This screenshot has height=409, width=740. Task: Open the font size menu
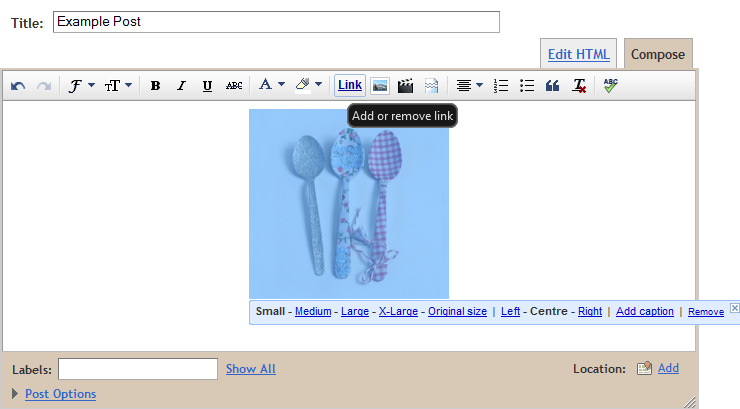click(x=118, y=86)
